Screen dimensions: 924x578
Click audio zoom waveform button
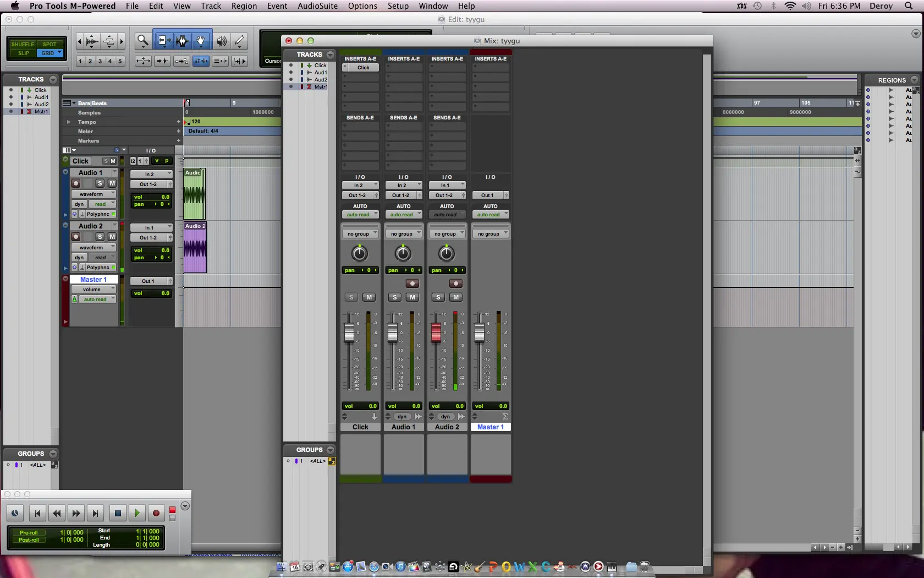coord(92,41)
